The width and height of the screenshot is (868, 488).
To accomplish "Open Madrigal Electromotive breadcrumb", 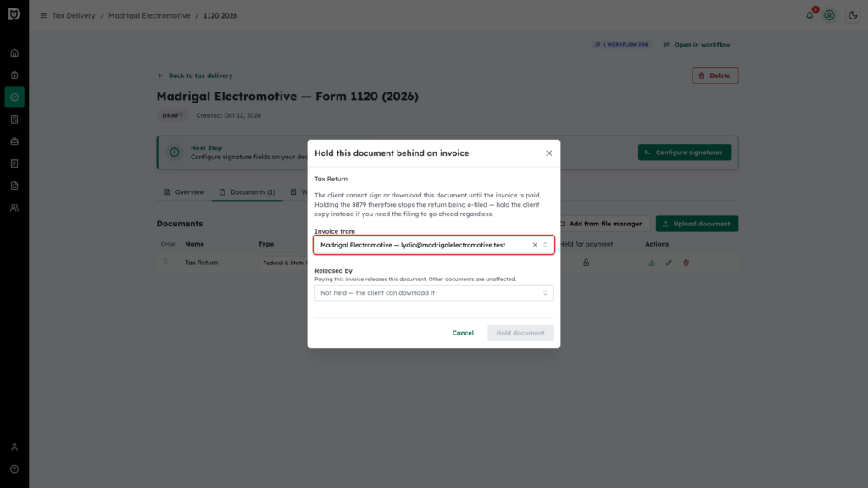I will pyautogui.click(x=149, y=15).
